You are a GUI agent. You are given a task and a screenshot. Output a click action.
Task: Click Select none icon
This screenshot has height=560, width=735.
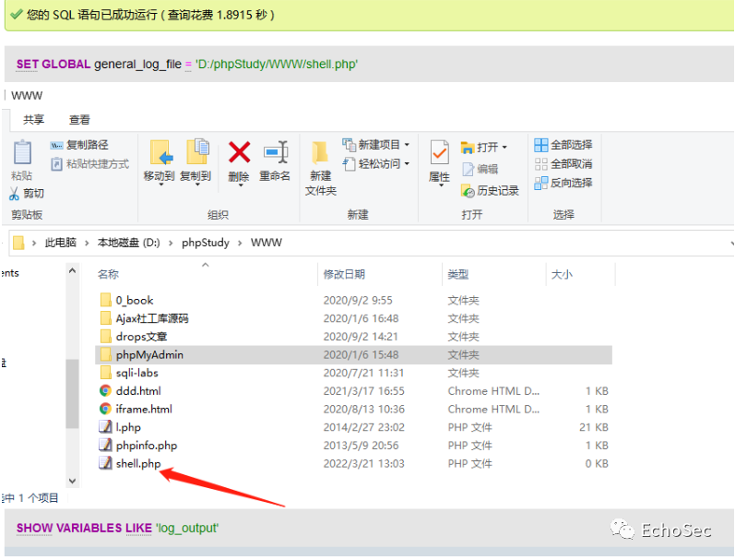tap(541, 164)
